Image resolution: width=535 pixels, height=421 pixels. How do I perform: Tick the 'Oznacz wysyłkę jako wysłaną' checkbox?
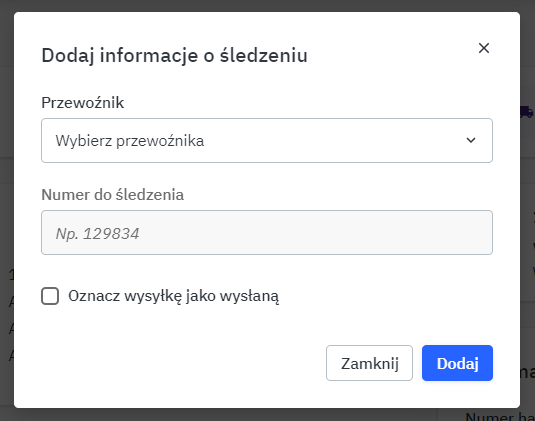(x=50, y=296)
